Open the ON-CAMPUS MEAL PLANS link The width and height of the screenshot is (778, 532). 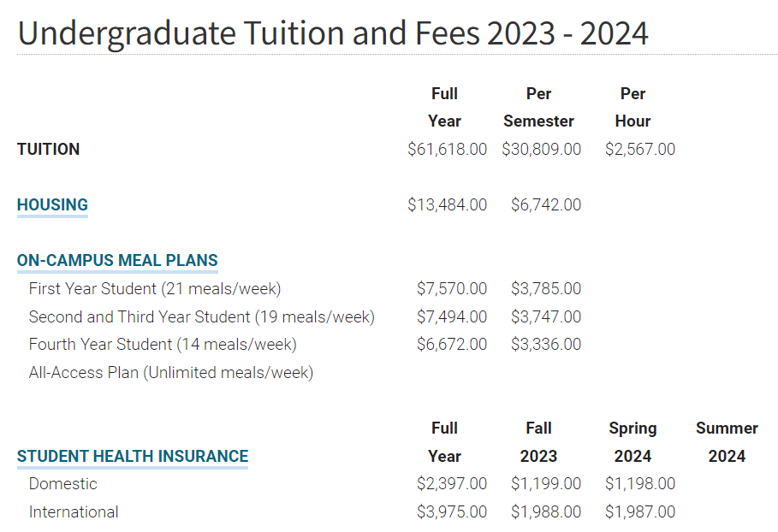tap(117, 260)
